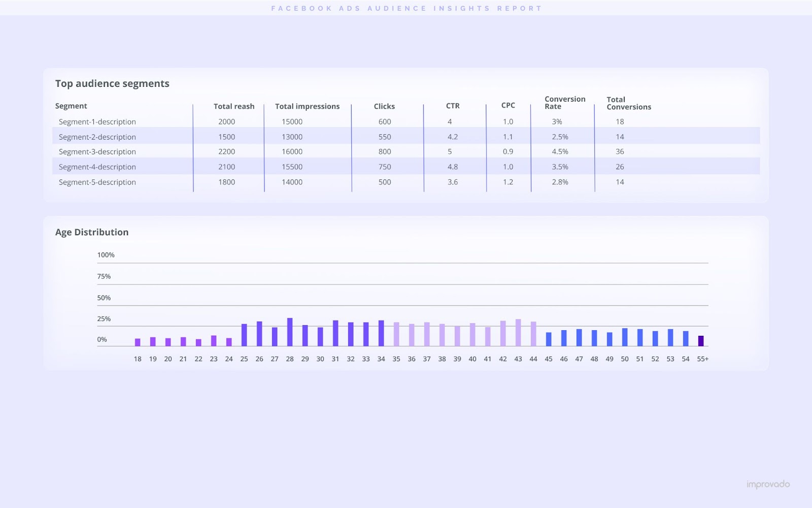
Task: Sort by the Total reash column header
Action: (x=234, y=106)
